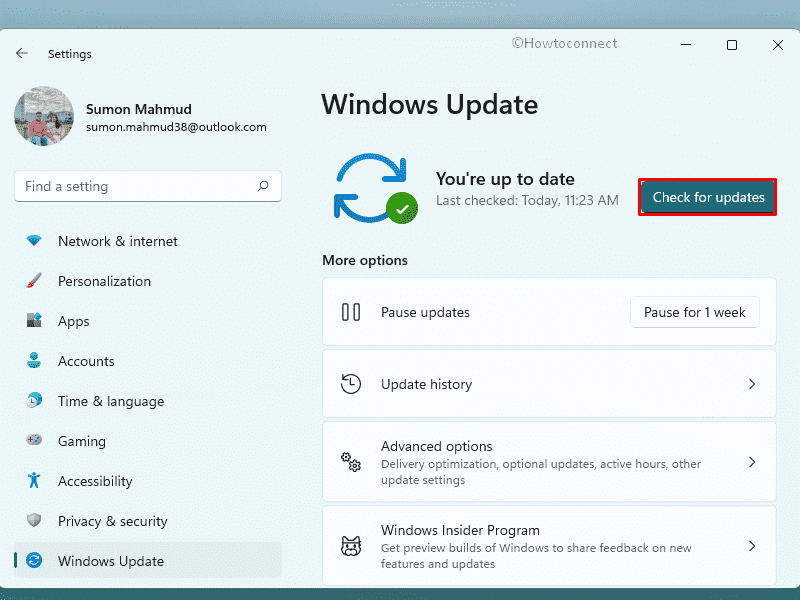Click the Apps sidebar icon
Image resolution: width=800 pixels, height=600 pixels.
point(34,320)
